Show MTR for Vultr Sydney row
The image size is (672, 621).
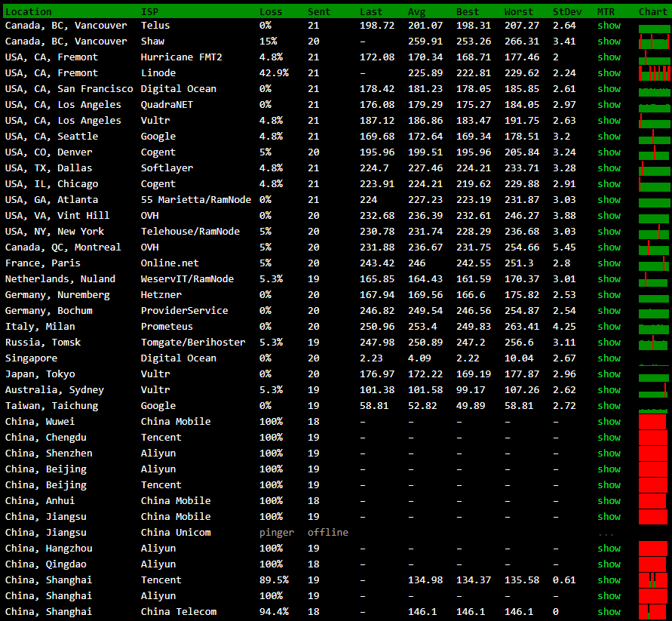(609, 390)
